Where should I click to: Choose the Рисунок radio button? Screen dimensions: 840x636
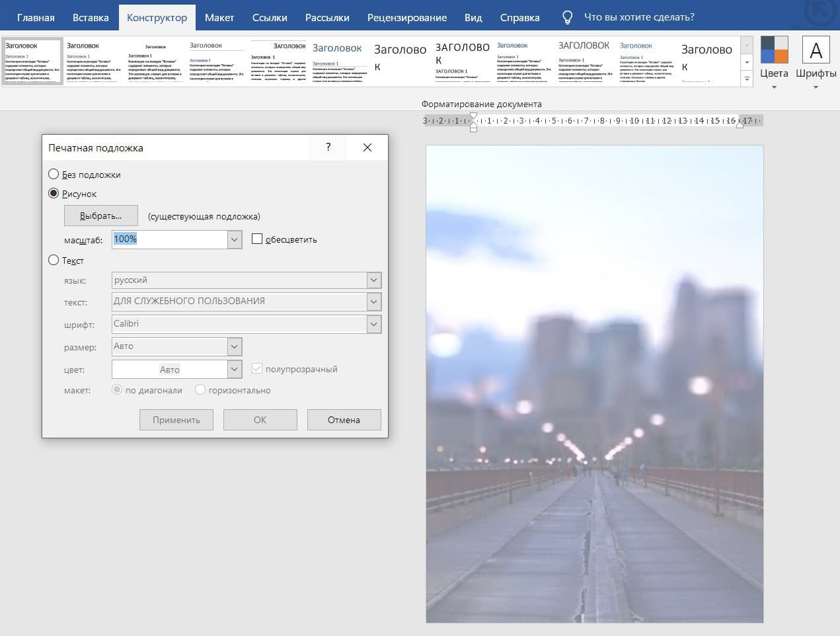click(54, 194)
